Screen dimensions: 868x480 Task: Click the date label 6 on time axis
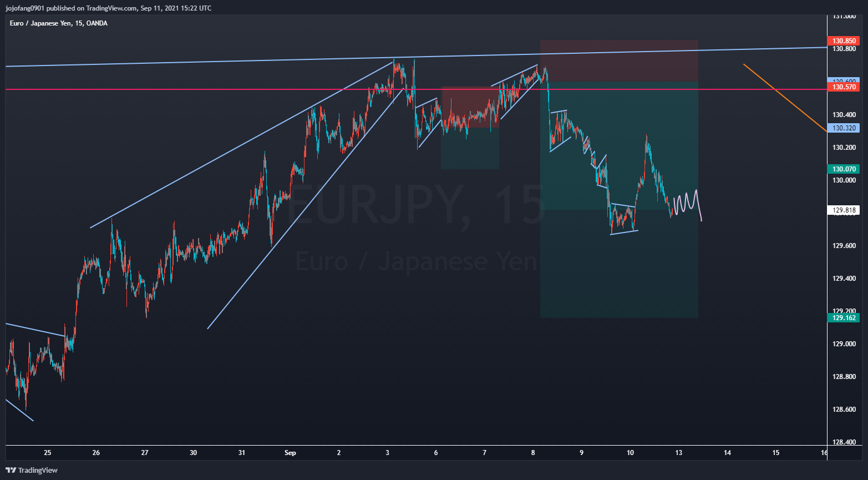(x=436, y=453)
